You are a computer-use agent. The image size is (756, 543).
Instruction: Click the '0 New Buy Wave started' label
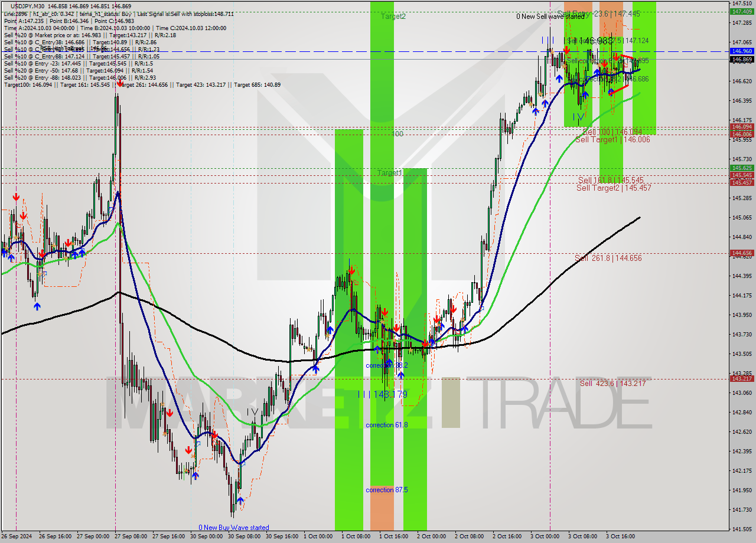[234, 528]
